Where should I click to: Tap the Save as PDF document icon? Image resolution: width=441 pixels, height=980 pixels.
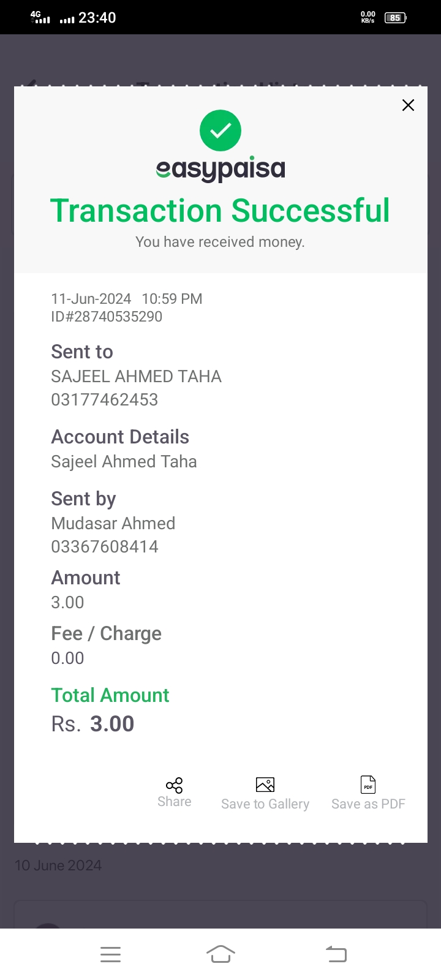(x=368, y=785)
